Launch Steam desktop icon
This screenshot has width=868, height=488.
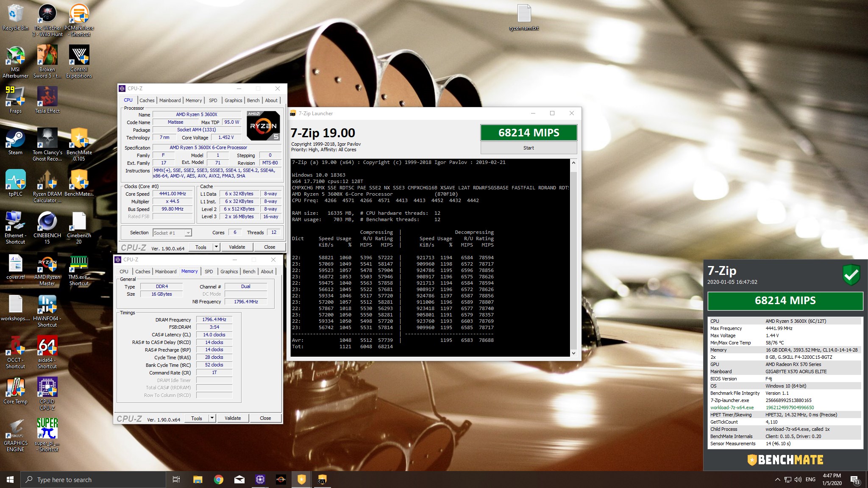(15, 141)
